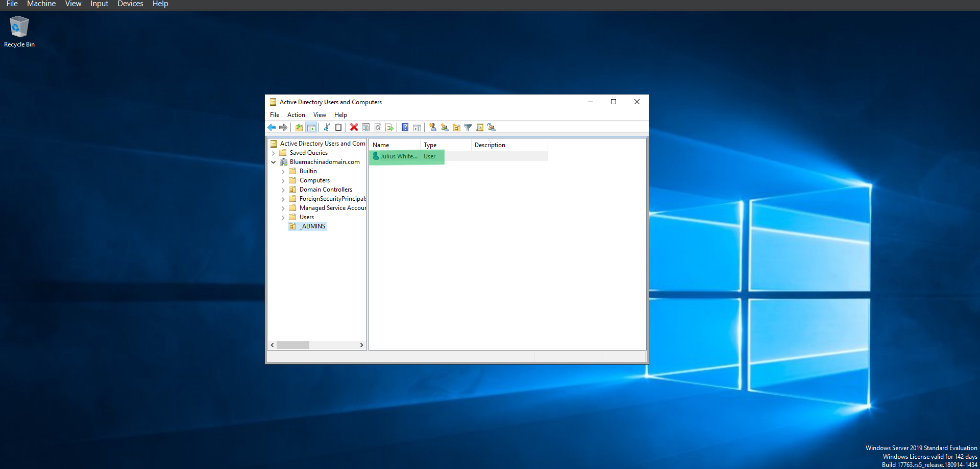The width and height of the screenshot is (980, 469).
Task: Open the Action menu
Action: click(x=296, y=115)
